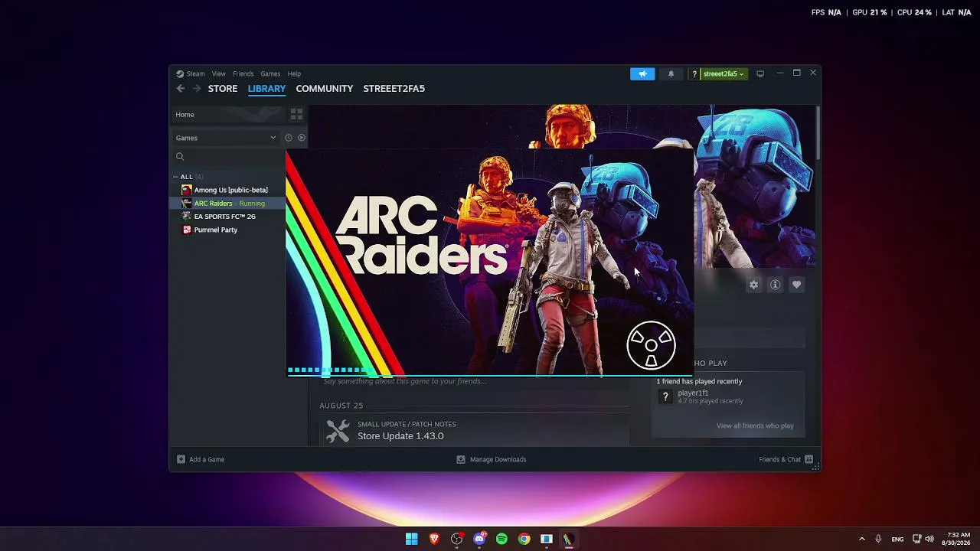Click the Home library button
The height and width of the screenshot is (551, 980).
coord(227,115)
